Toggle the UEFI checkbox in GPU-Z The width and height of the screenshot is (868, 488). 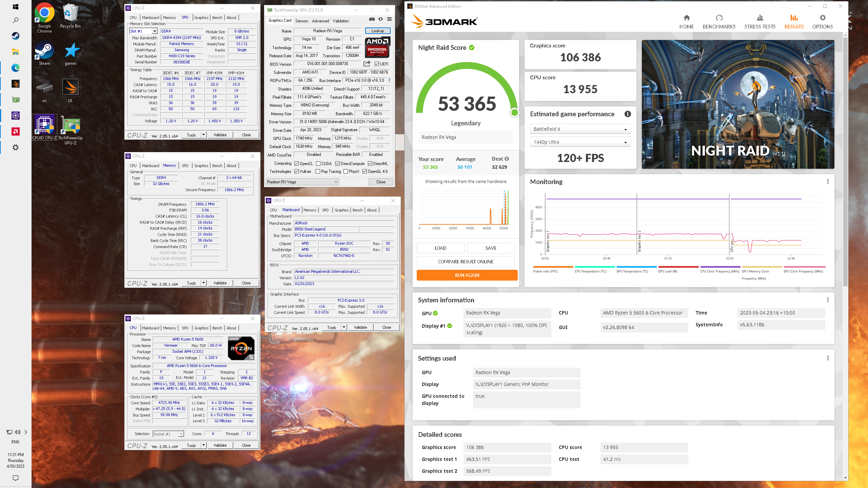pos(377,64)
